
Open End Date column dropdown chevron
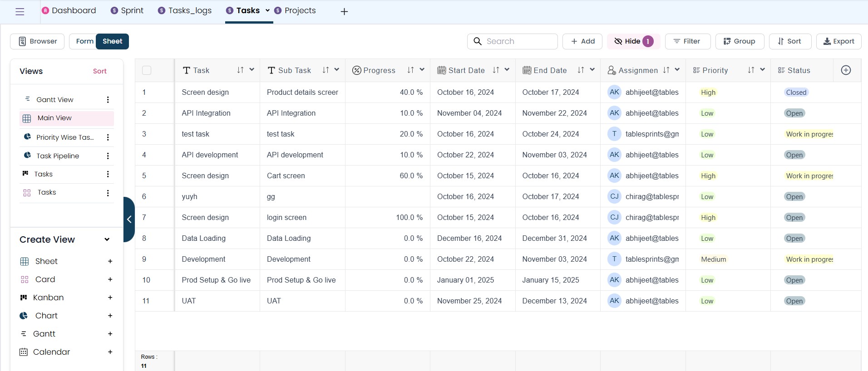592,70
